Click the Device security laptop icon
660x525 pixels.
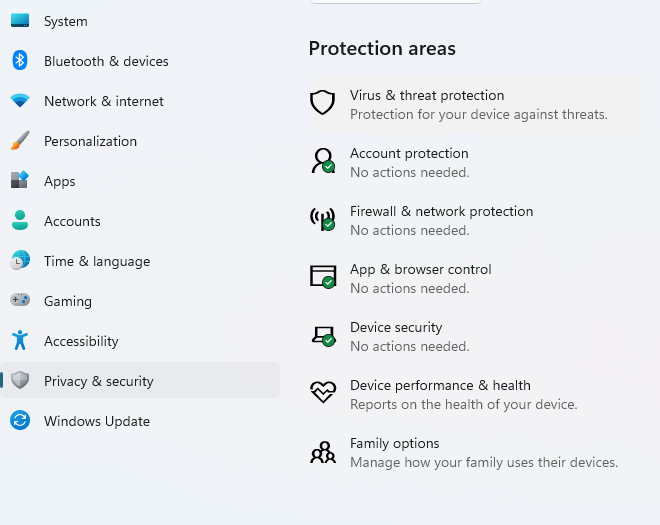[322, 335]
